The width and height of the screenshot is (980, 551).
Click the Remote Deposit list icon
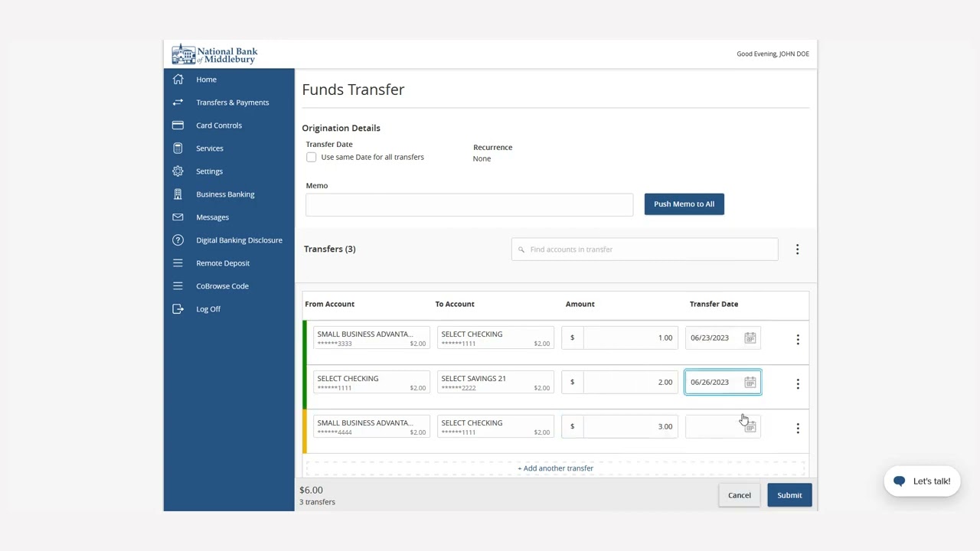tap(178, 263)
